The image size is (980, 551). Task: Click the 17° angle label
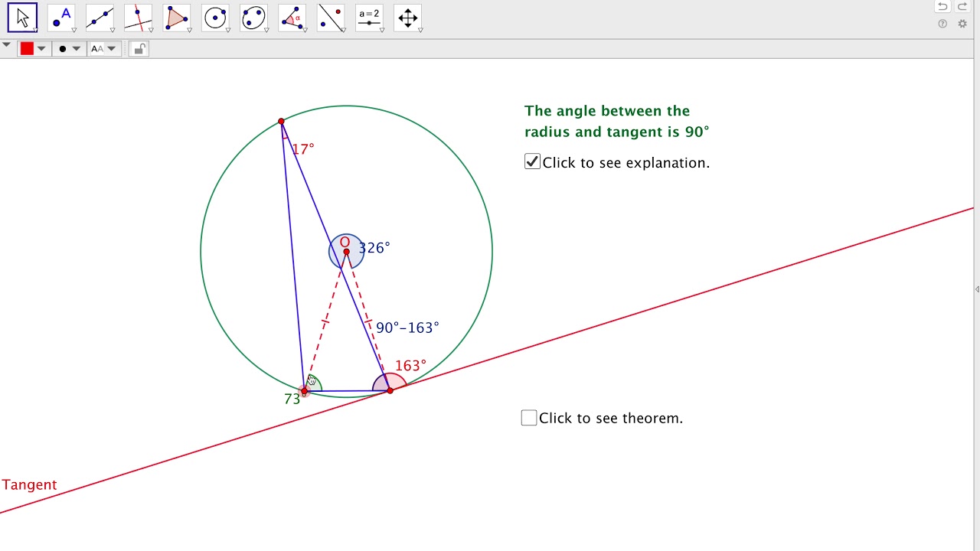coord(303,148)
